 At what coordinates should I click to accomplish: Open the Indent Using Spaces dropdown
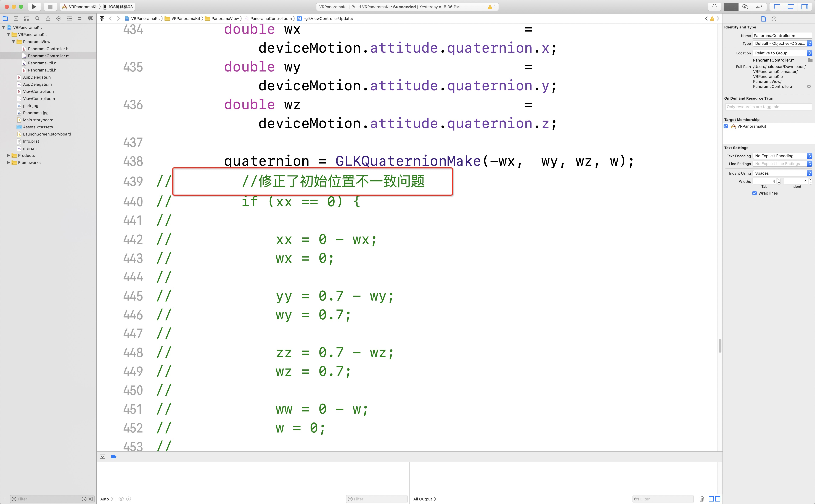pos(782,173)
